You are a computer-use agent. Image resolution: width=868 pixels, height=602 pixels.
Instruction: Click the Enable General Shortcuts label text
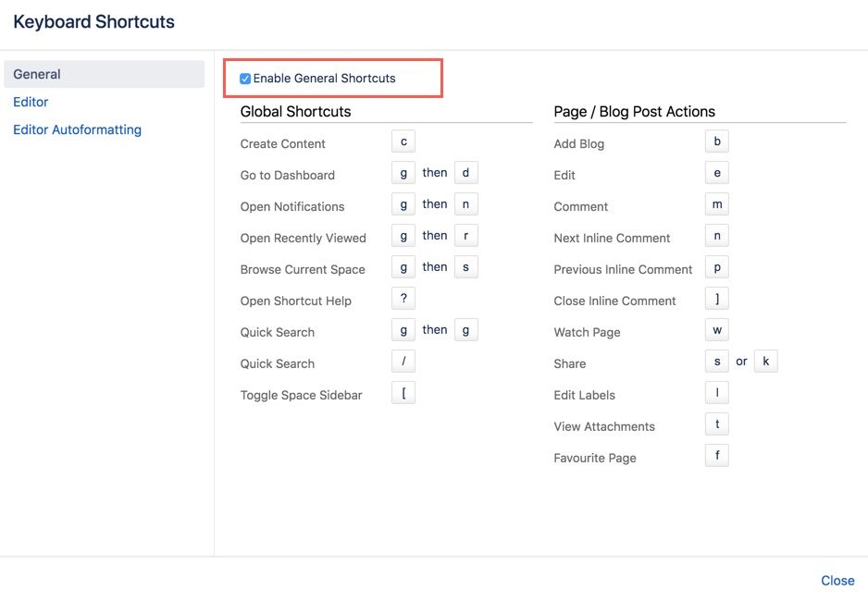pyautogui.click(x=324, y=79)
